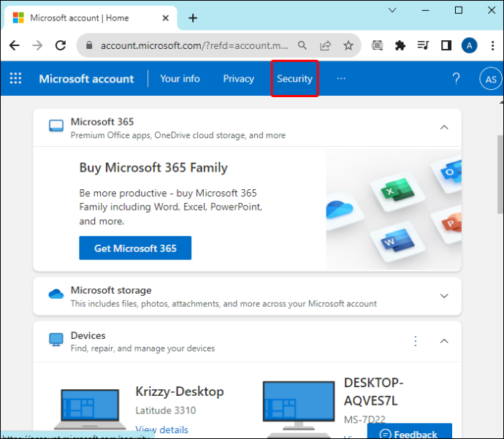Image resolution: width=504 pixels, height=439 pixels.
Task: Select the DESKTOP-AQVES7L monitor image
Action: pos(299,406)
